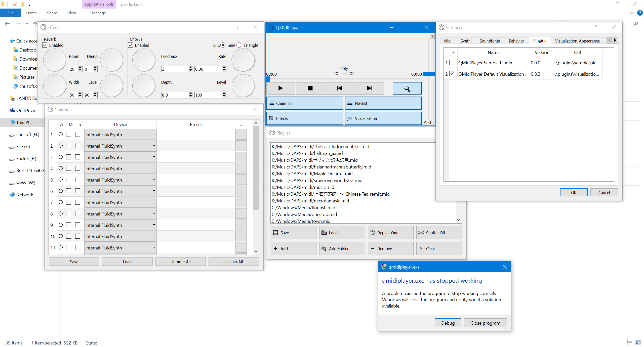
Task: Expand the Explorer ribbon chevron
Action: coord(632,13)
